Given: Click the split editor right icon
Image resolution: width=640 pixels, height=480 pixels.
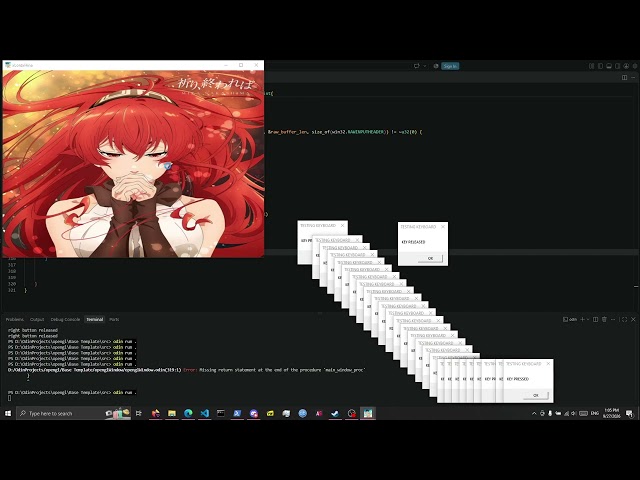Looking at the screenshot, I should pyautogui.click(x=624, y=78).
